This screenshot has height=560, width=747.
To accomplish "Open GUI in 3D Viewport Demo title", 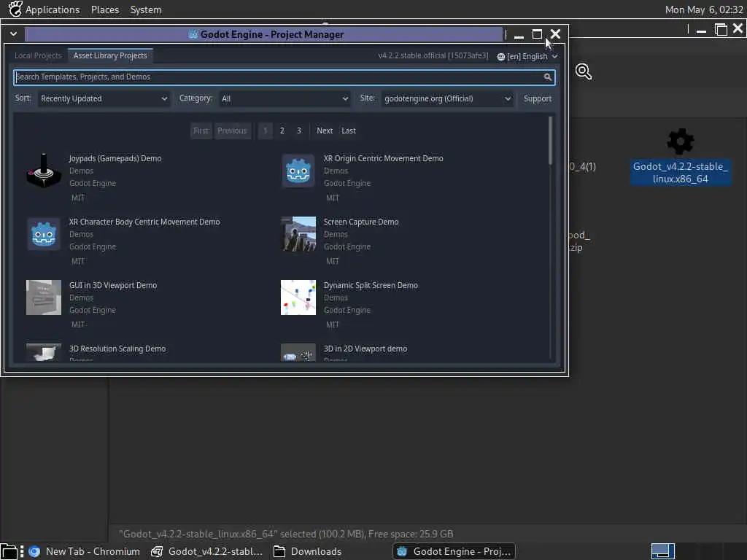I will click(x=113, y=285).
